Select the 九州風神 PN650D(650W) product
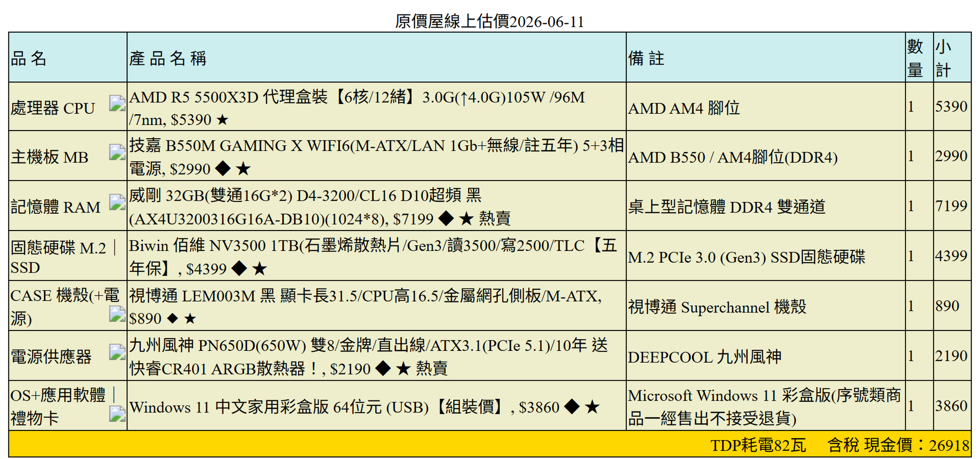 click(369, 357)
